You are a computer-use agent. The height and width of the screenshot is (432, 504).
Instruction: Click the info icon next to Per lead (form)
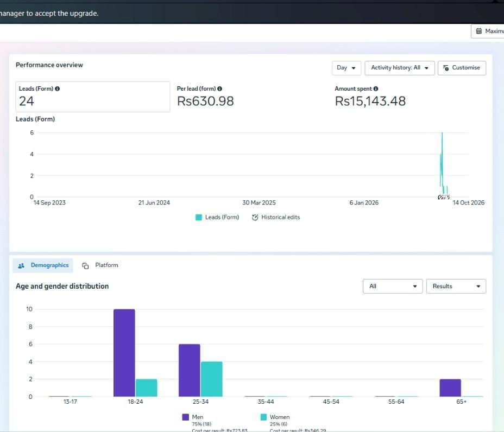219,88
